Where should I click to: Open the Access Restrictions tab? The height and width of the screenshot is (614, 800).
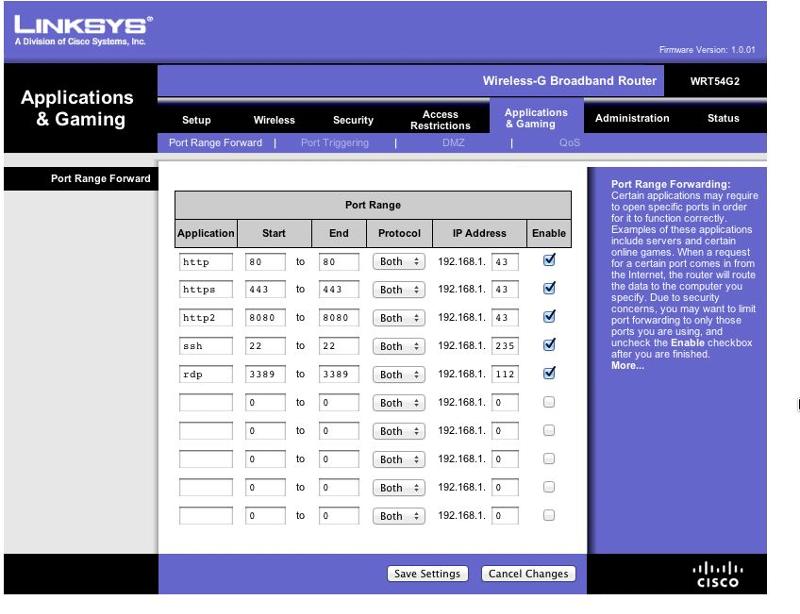coord(440,120)
